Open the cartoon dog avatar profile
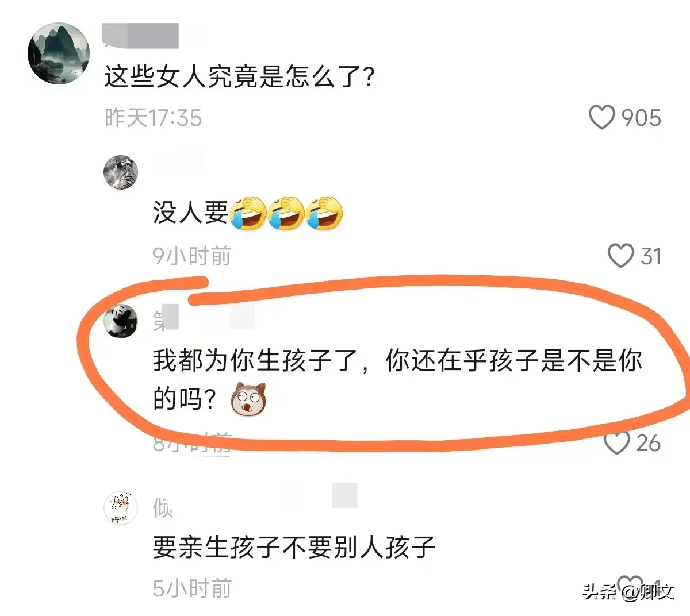 121,507
